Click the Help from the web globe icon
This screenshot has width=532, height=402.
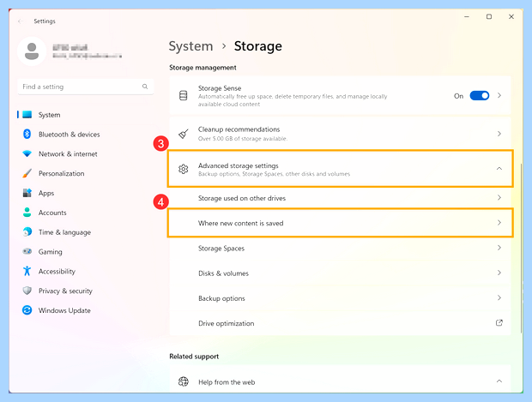pyautogui.click(x=184, y=381)
